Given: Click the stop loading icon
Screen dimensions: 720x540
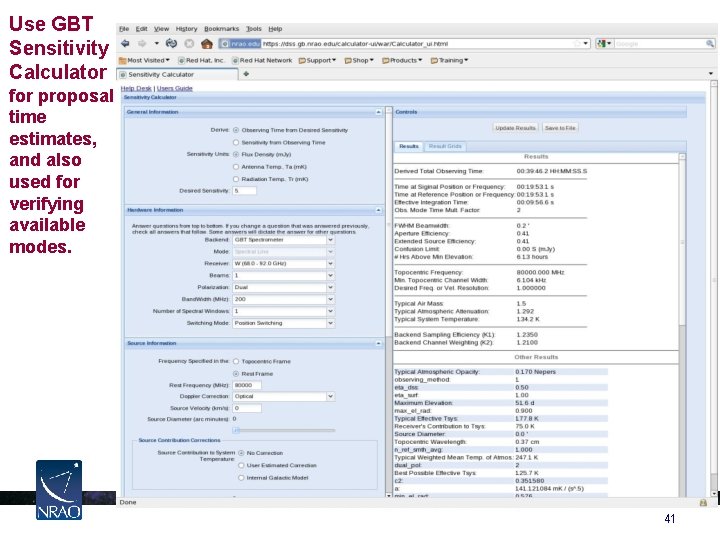Looking at the screenshot, I should click(189, 44).
